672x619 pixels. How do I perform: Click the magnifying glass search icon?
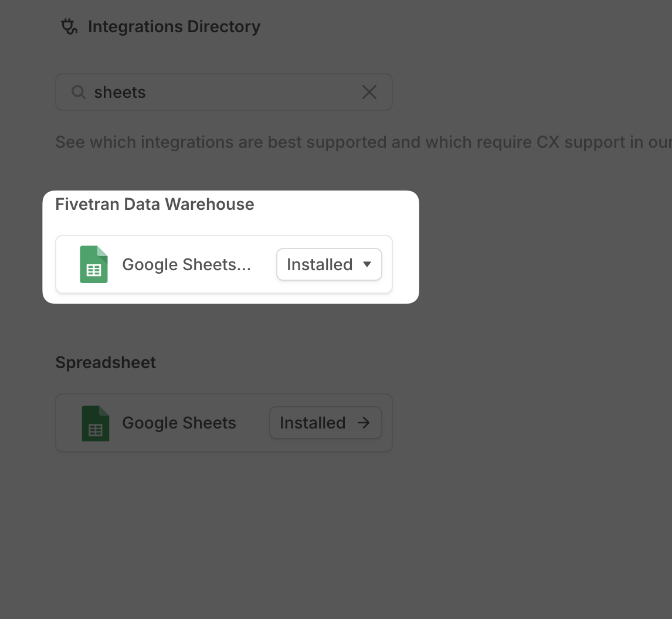(x=78, y=92)
